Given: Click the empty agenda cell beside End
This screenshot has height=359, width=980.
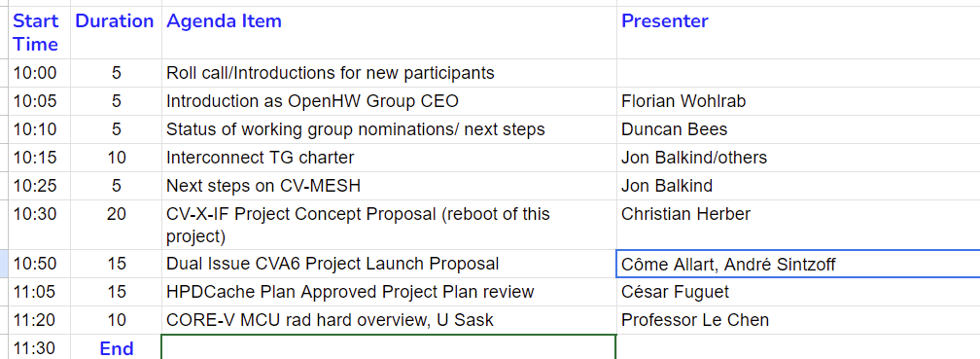Looking at the screenshot, I should click(x=389, y=347).
